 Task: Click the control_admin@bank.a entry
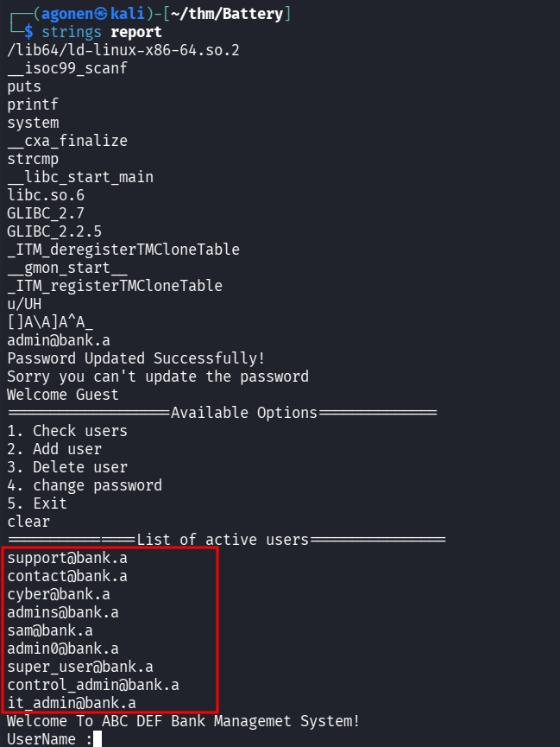[x=93, y=685]
